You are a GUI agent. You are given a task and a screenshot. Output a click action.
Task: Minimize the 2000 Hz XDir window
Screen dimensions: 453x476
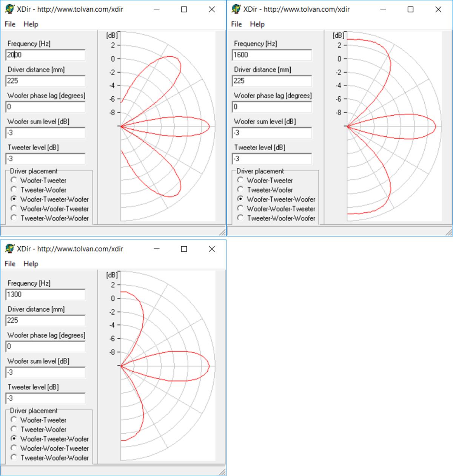pos(157,9)
